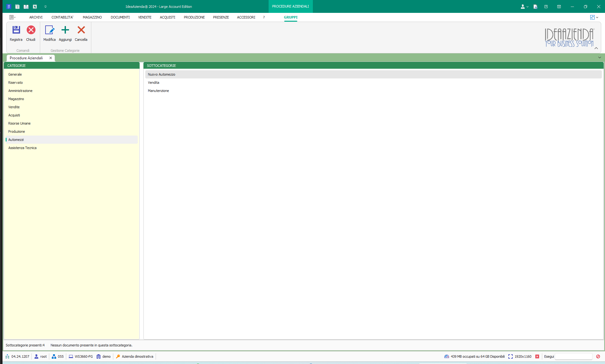Screen dimensions: 605x364
Task: Open the PRESENZE menu
Action: click(x=221, y=17)
